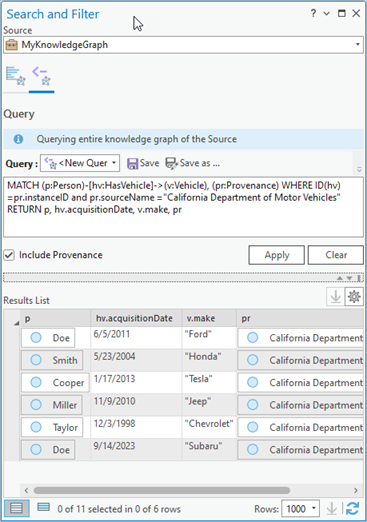This screenshot has height=522, width=367.
Task: Toggle the Include Provenance checkbox
Action: tap(9, 255)
